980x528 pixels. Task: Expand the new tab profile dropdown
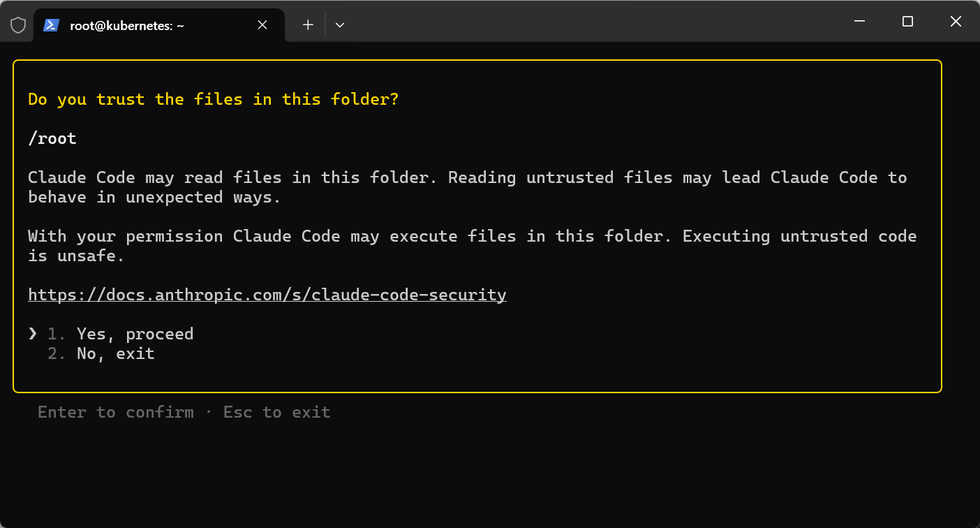click(x=340, y=25)
